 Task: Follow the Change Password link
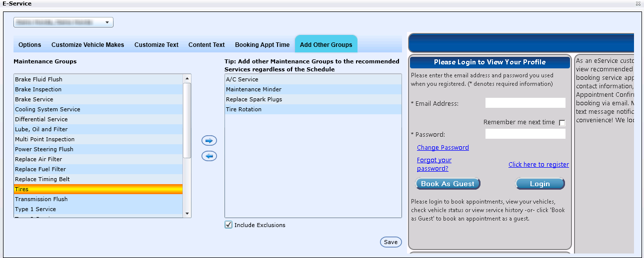[442, 148]
